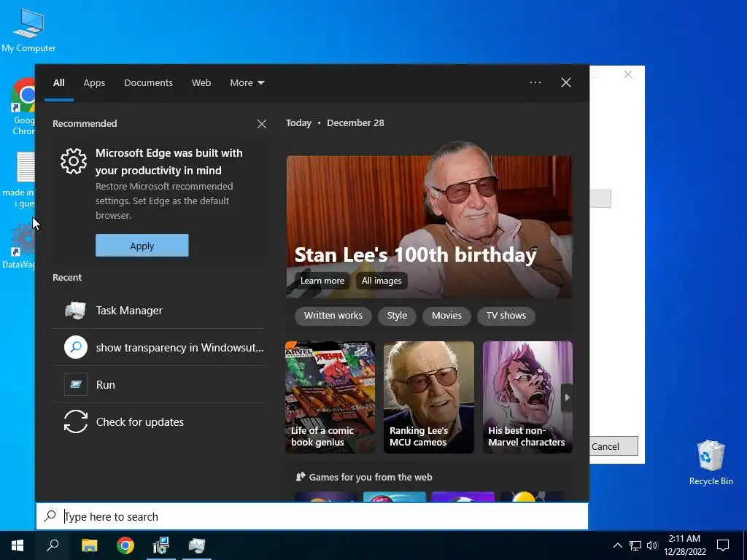The height and width of the screenshot is (560, 747).
Task: Select the DataWag desktop shortcut icon
Action: pos(19,246)
